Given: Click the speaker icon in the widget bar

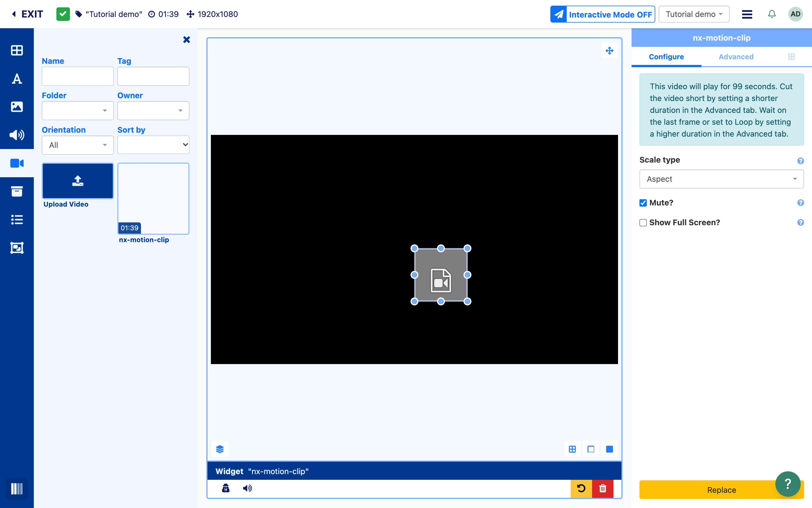Looking at the screenshot, I should [x=247, y=488].
